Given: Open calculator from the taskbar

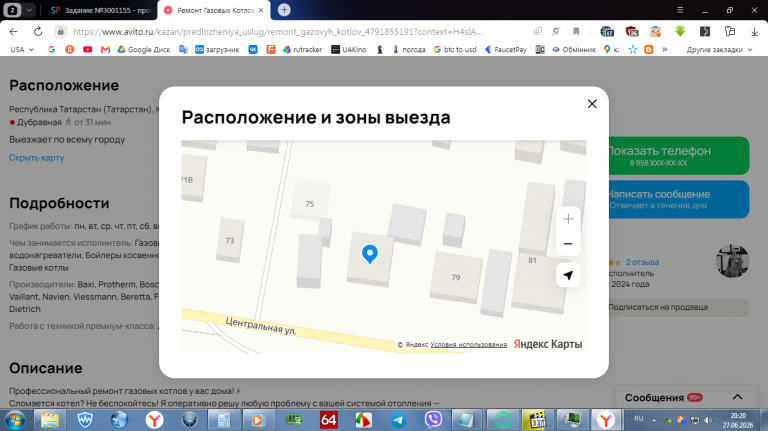Looking at the screenshot, I should point(224,420).
